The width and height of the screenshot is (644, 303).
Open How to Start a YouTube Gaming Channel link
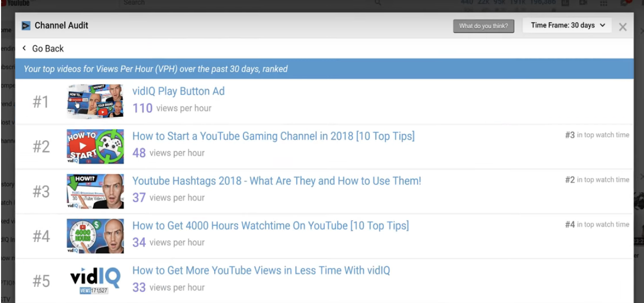click(273, 136)
